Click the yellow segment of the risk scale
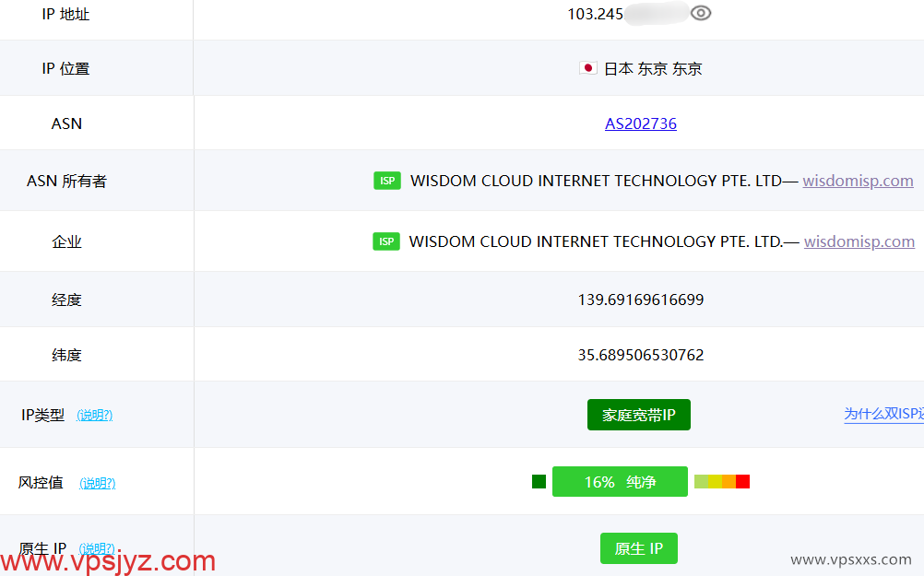924x576 pixels. click(715, 482)
